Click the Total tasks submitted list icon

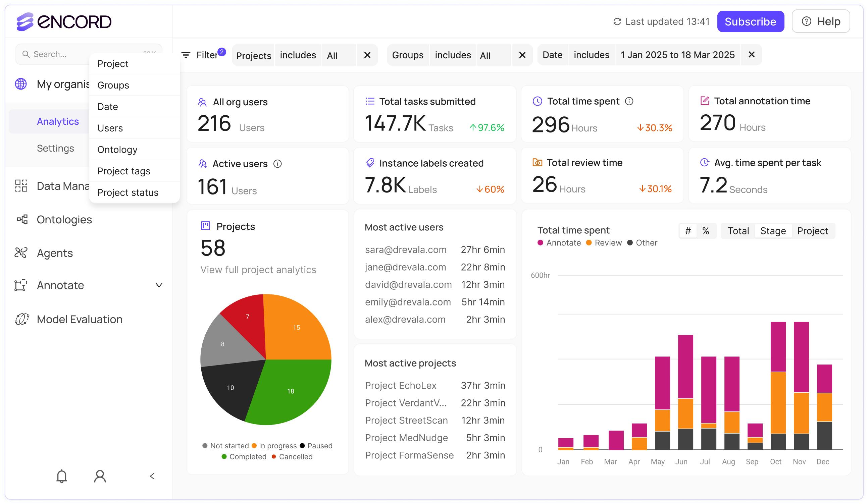[370, 101]
